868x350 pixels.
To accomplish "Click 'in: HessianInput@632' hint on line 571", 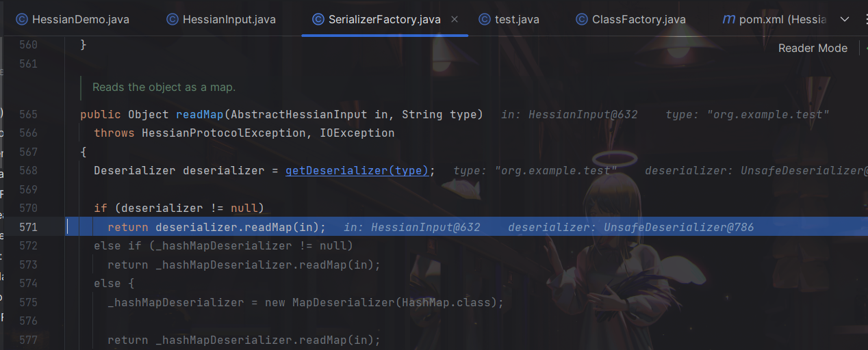I will coord(412,227).
